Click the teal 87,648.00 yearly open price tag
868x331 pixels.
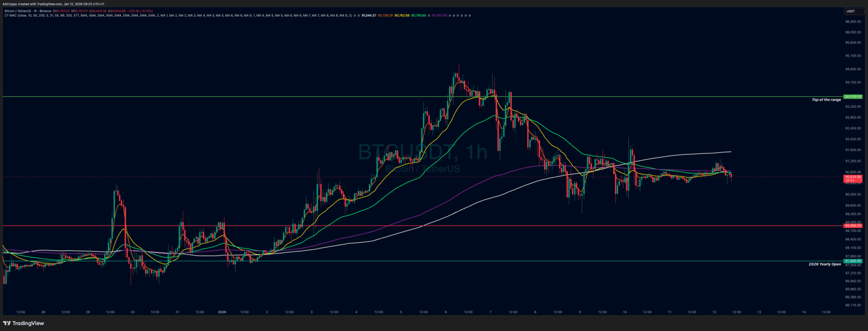(853, 261)
